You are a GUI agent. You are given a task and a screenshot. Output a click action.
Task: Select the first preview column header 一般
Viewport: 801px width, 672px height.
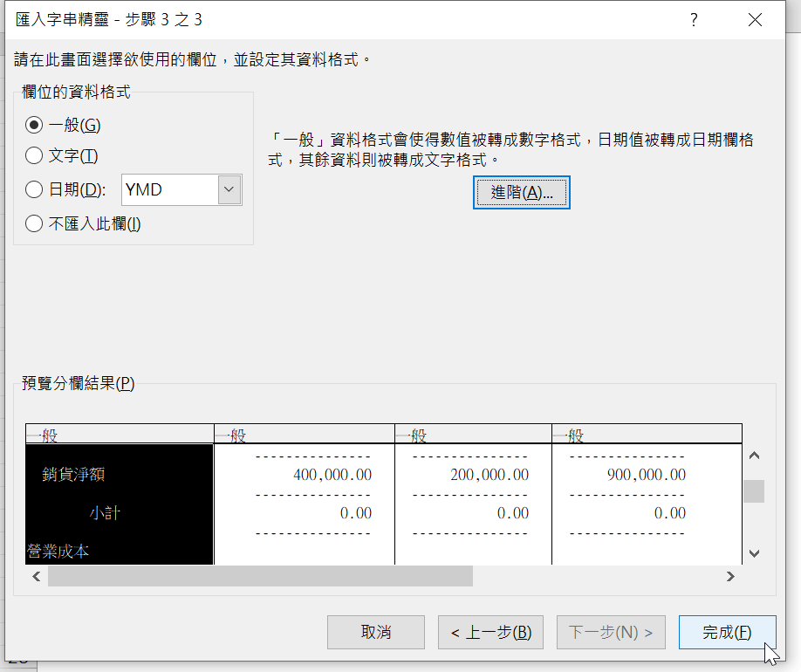pyautogui.click(x=120, y=435)
